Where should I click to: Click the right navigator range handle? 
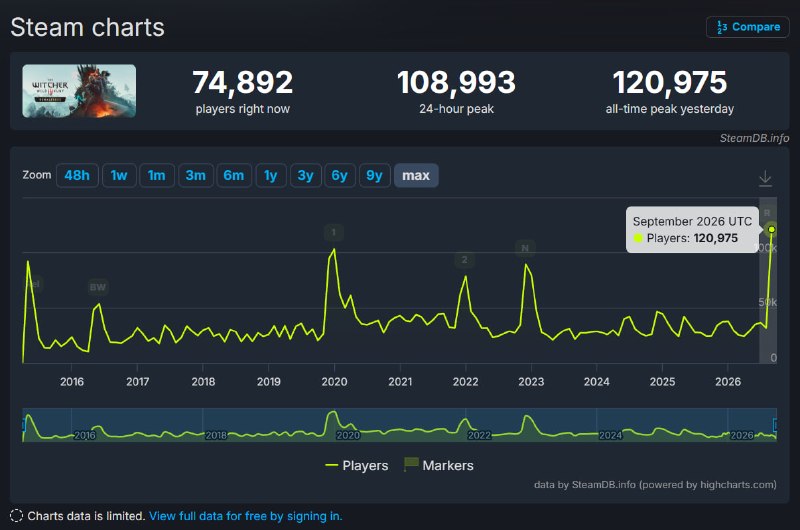[775, 424]
